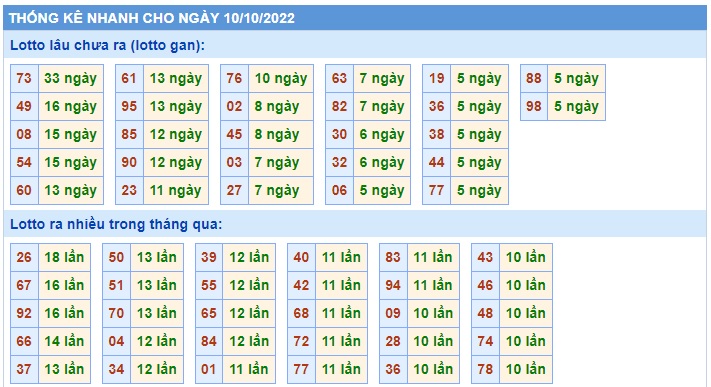Select the '33 ngày' value
The height and width of the screenshot is (387, 711).
point(71,78)
